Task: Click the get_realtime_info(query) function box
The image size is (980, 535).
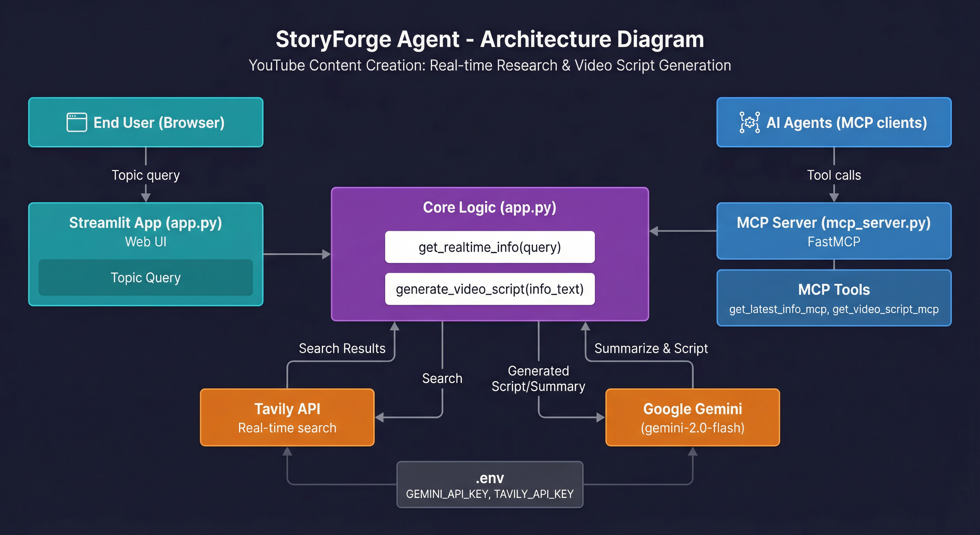Action: click(x=490, y=248)
